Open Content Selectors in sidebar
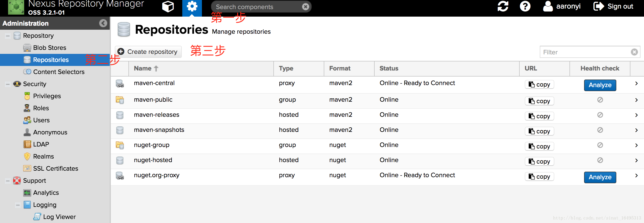This screenshot has height=223, width=644. tap(59, 72)
